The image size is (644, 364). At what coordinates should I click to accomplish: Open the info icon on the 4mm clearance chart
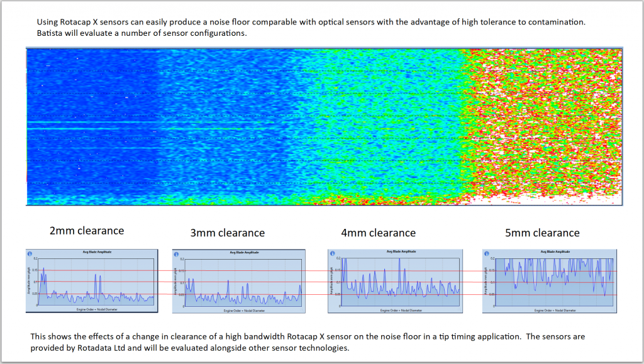333,254
